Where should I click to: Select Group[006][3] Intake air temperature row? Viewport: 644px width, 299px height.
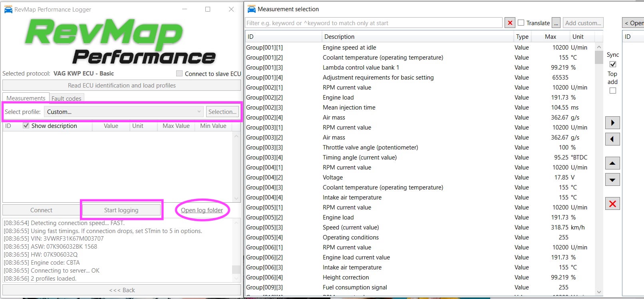click(x=419, y=267)
